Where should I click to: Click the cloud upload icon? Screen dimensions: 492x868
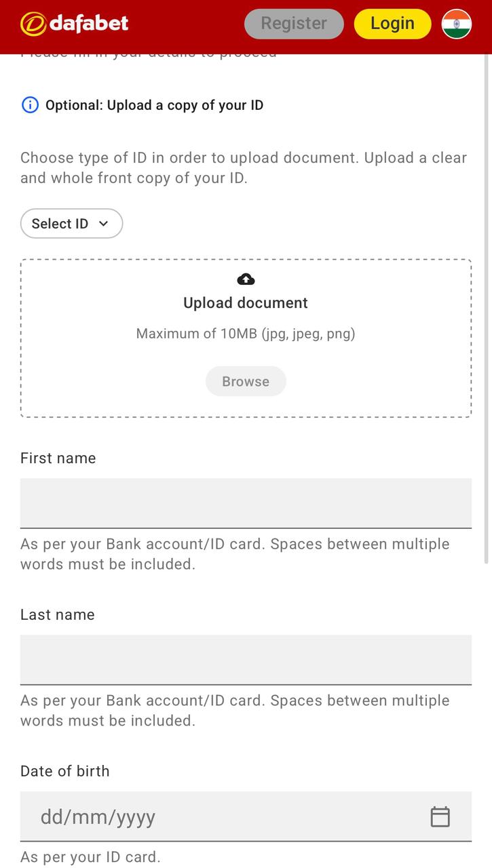tap(246, 279)
